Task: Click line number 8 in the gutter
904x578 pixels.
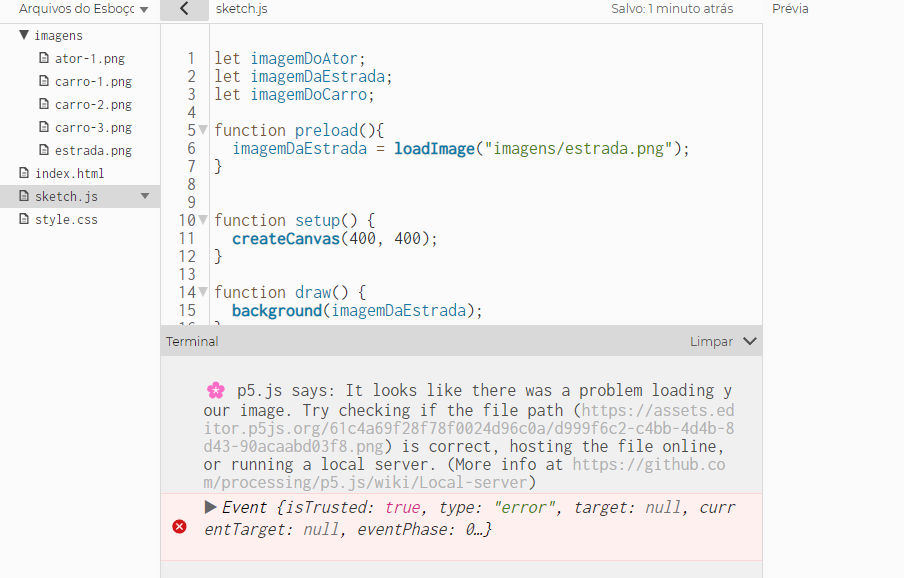Action: (191, 184)
